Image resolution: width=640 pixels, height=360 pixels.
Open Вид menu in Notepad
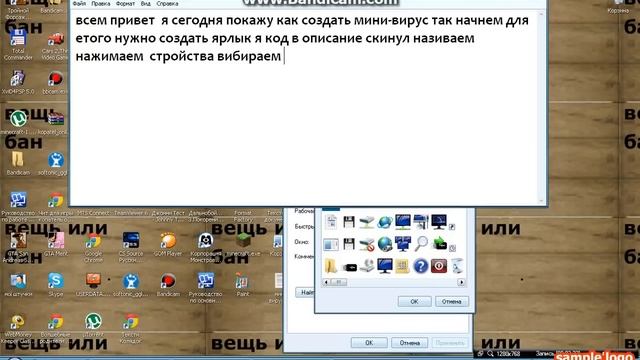pyautogui.click(x=146, y=3)
